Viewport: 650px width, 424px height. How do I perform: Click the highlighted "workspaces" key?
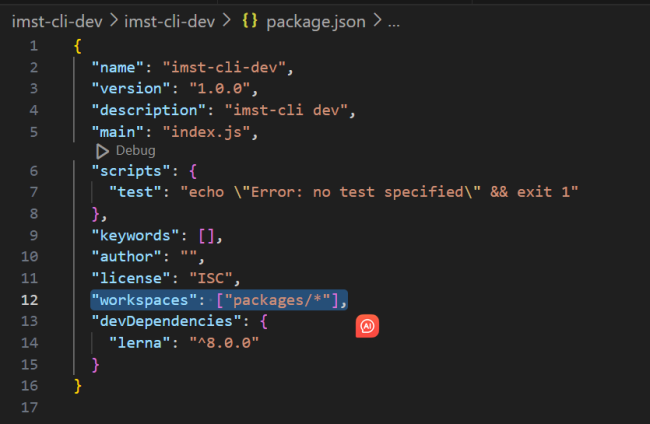[x=144, y=300]
